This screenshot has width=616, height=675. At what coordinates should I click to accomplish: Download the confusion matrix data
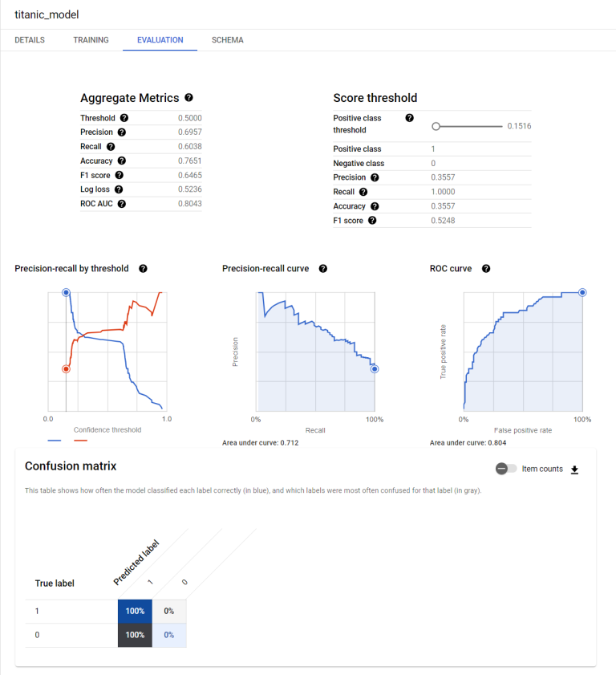coord(574,469)
